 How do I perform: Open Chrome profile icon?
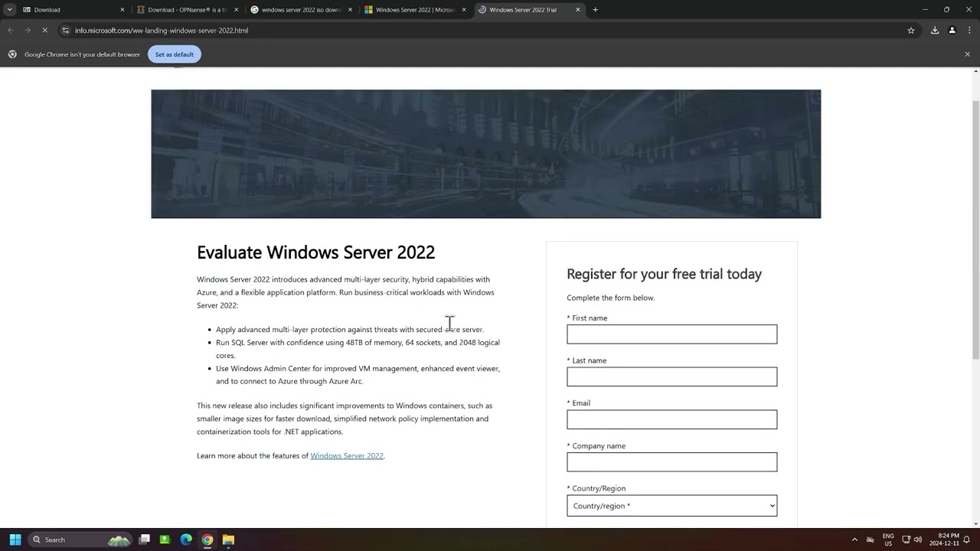click(952, 31)
